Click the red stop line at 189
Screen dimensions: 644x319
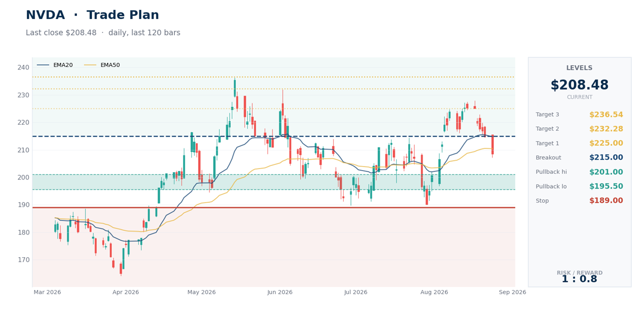coord(273,208)
